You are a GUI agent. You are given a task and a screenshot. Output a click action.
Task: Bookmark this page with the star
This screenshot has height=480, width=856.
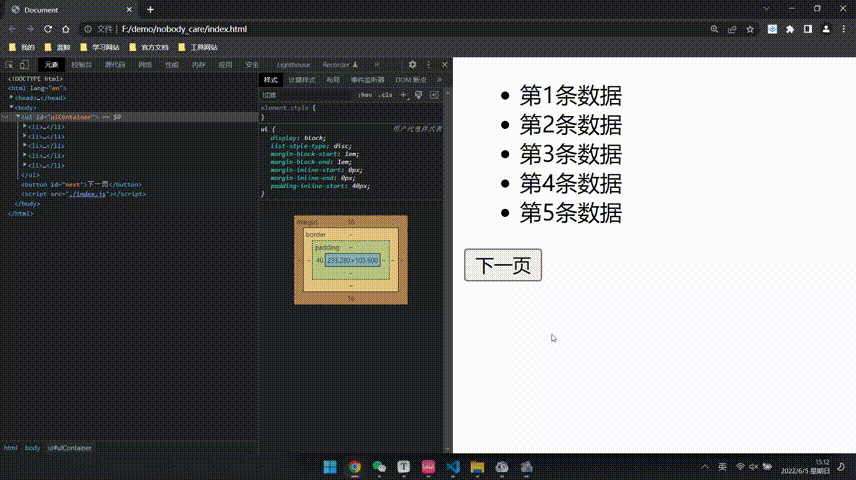click(750, 29)
